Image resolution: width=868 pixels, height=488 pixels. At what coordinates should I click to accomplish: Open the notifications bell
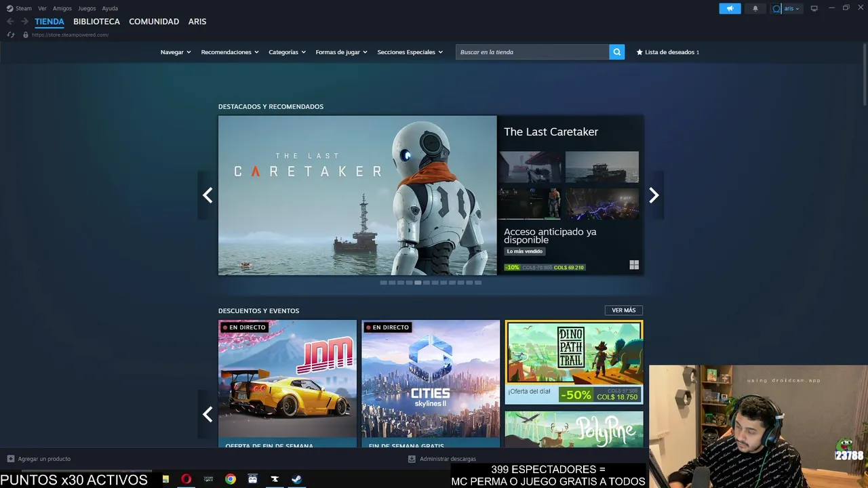(x=755, y=9)
